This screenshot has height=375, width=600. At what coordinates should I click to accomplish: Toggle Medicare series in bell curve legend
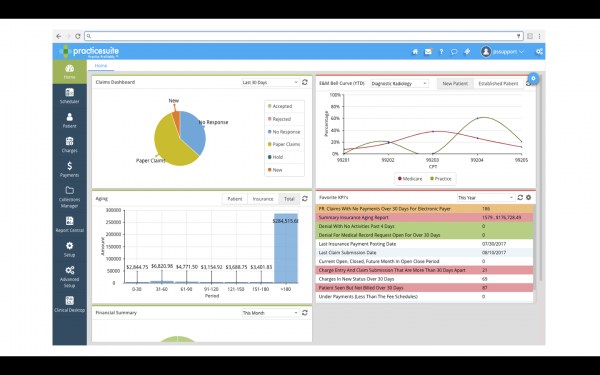[x=410, y=179]
